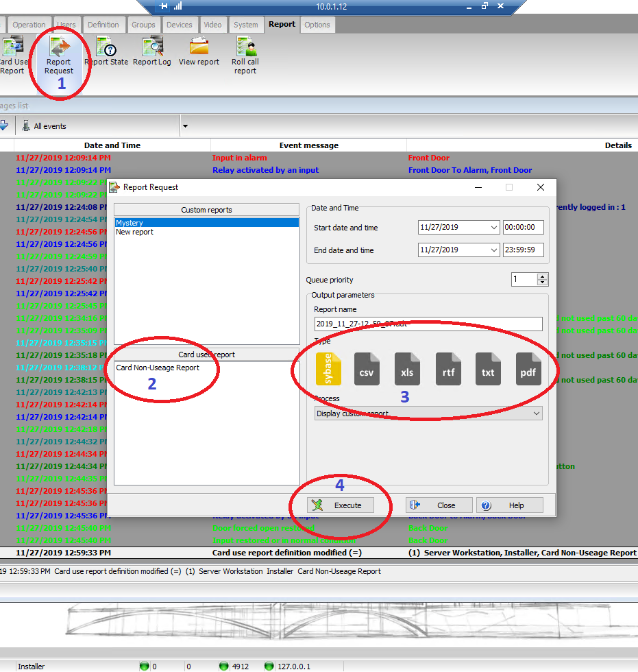Image resolution: width=638 pixels, height=672 pixels.
Task: Increase the Queue priority value
Action: [x=543, y=276]
